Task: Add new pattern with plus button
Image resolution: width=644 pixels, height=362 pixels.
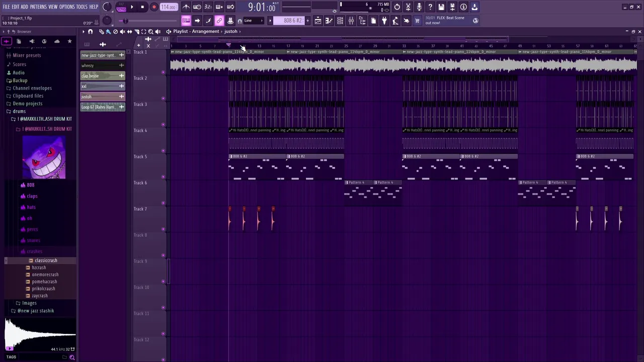Action: [x=308, y=21]
